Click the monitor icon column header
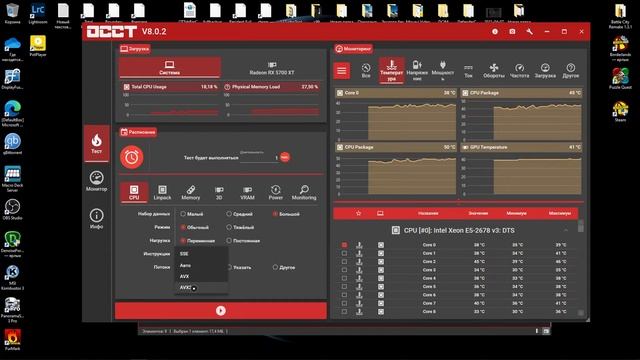Screen dimensions: 640x360 (380, 213)
